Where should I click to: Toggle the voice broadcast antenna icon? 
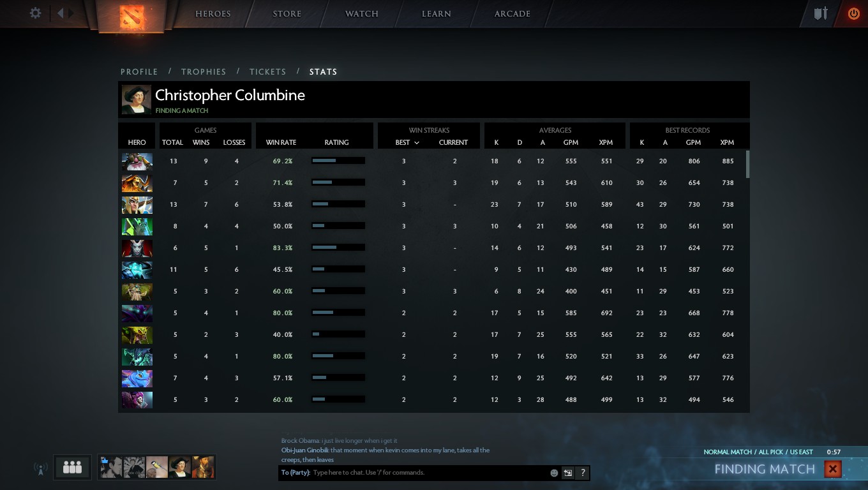point(40,469)
